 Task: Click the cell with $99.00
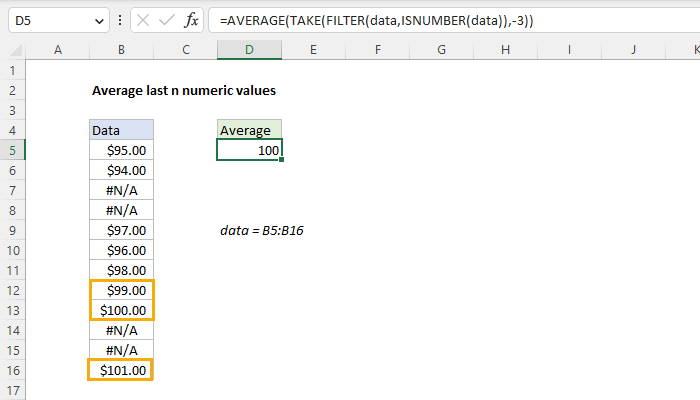point(121,291)
